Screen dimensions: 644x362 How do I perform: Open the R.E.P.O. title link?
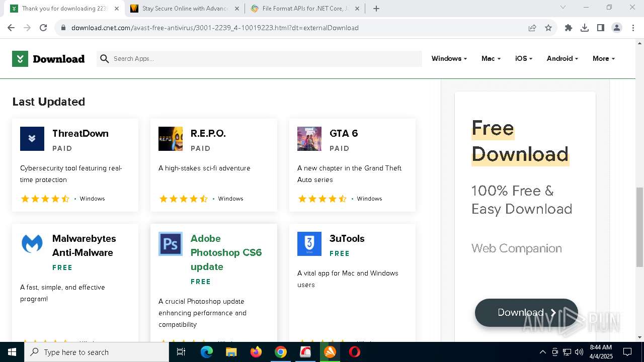[208, 133]
